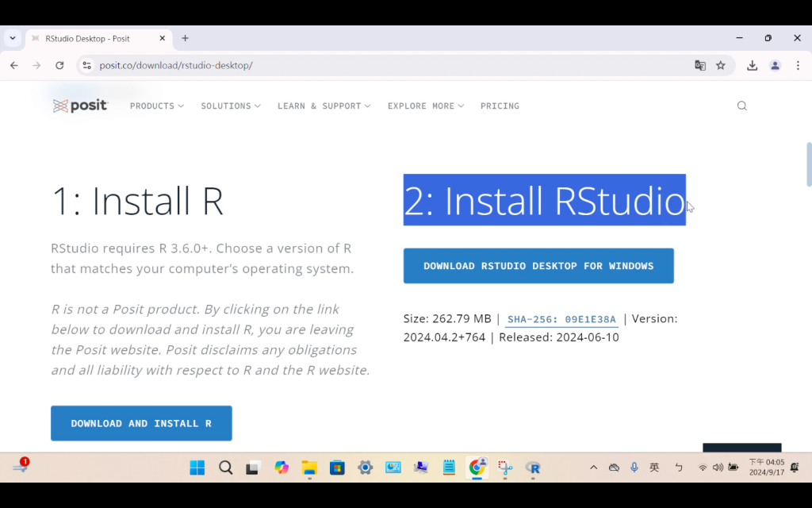
Task: Open the volume speaker tray icon
Action: [718, 468]
